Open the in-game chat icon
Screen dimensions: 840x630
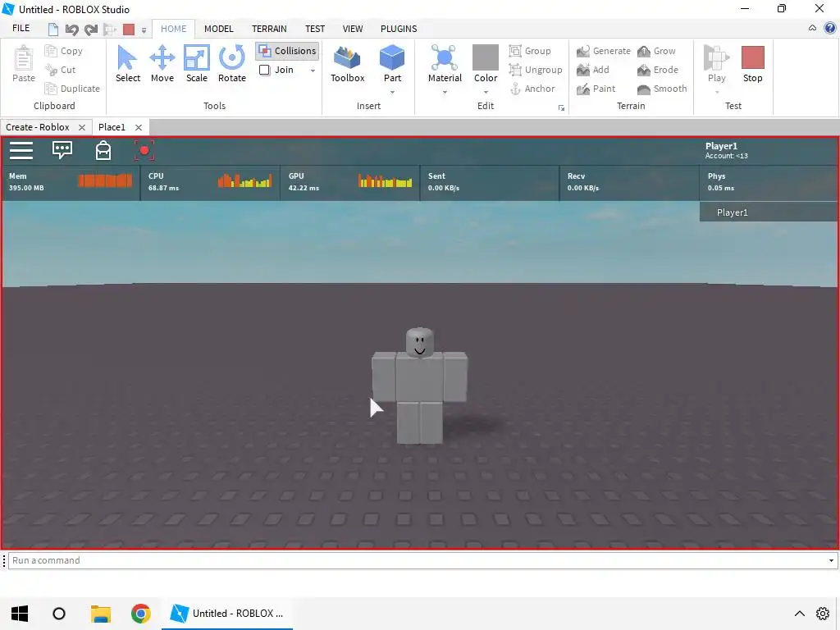click(62, 150)
